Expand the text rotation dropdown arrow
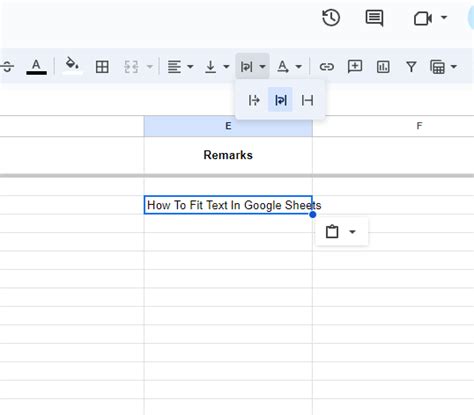 click(299, 67)
